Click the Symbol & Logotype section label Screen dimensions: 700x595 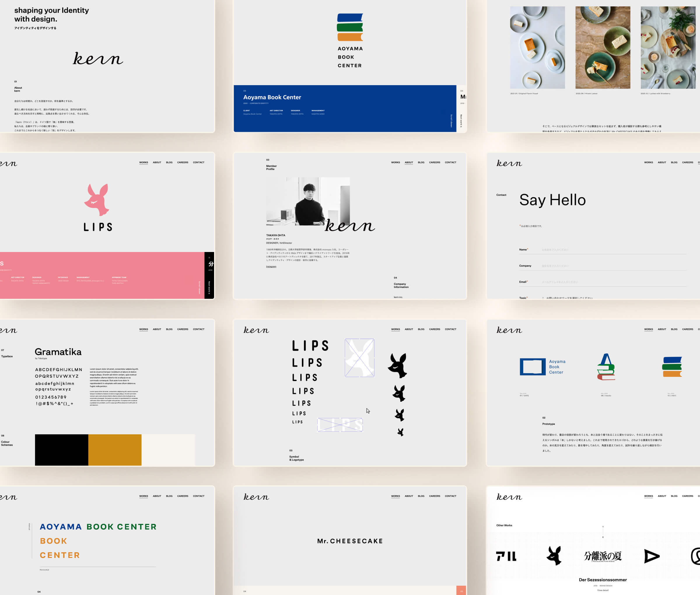[297, 459]
